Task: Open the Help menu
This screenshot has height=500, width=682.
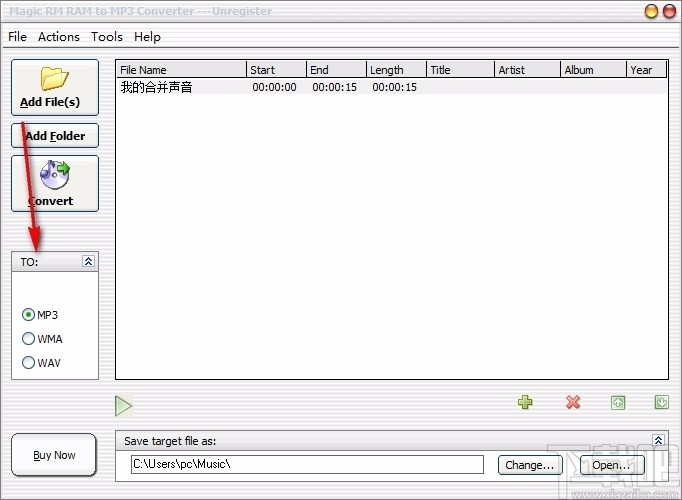Action: [147, 37]
